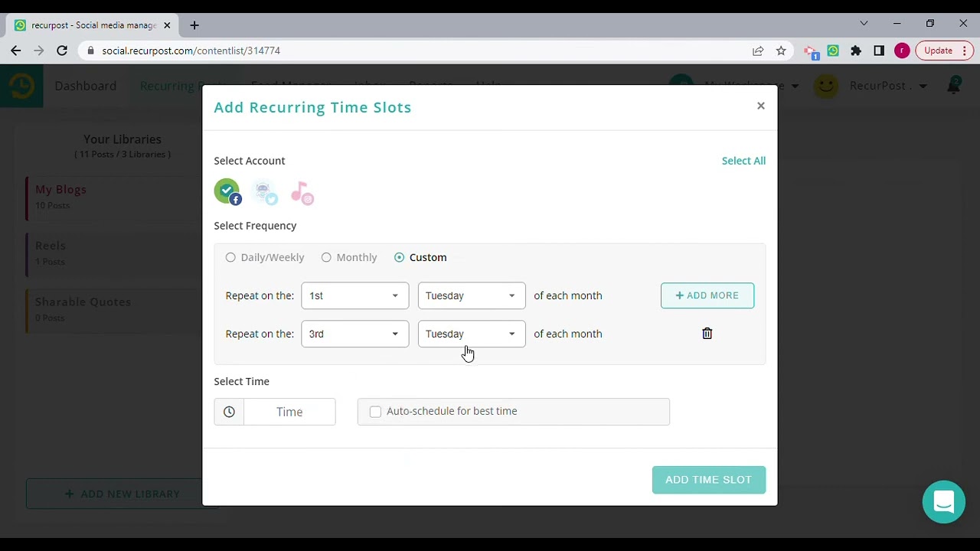Click Update button in Chrome
Image resolution: width=980 pixels, height=551 pixels.
[x=944, y=51]
